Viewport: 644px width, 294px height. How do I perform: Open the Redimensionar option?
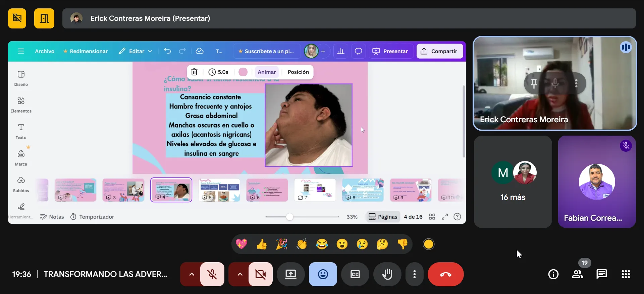pos(86,51)
